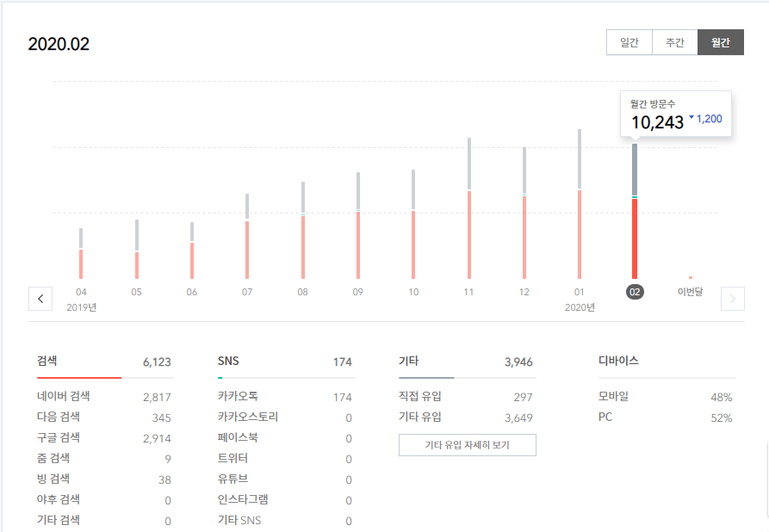Click the 트위터 row
The width and height of the screenshot is (769, 532).
coord(287,459)
